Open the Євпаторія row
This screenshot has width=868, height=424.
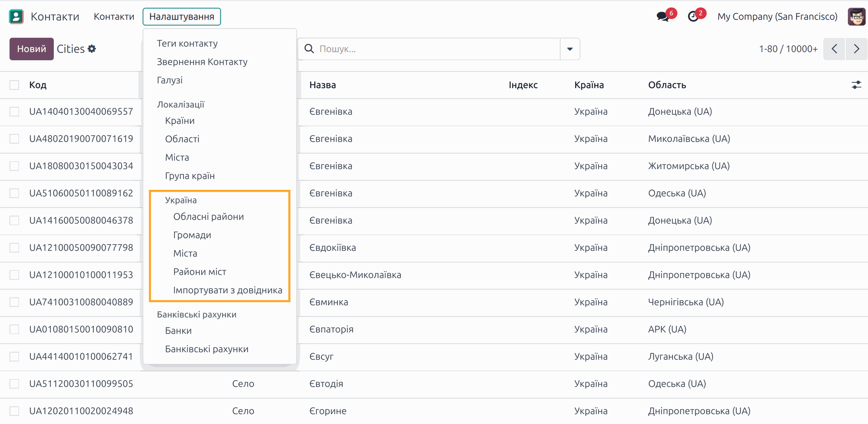pyautogui.click(x=434, y=330)
